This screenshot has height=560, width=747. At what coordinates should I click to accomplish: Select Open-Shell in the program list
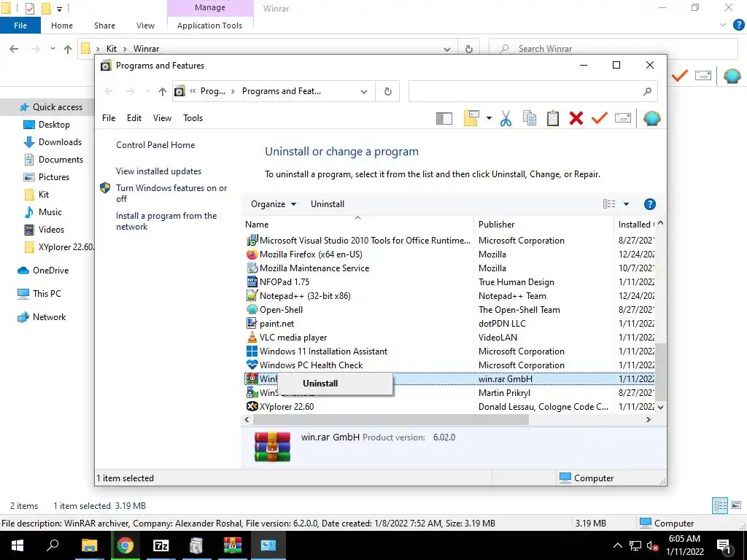tap(281, 309)
